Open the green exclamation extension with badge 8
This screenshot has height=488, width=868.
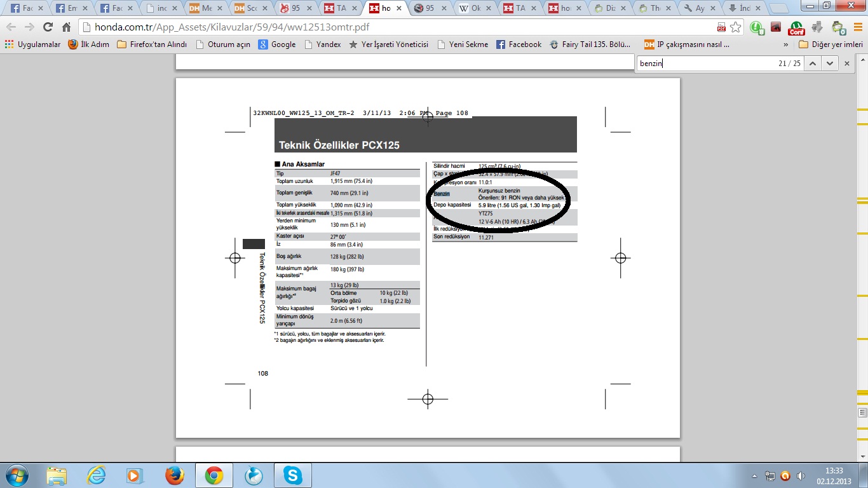pyautogui.click(x=756, y=27)
